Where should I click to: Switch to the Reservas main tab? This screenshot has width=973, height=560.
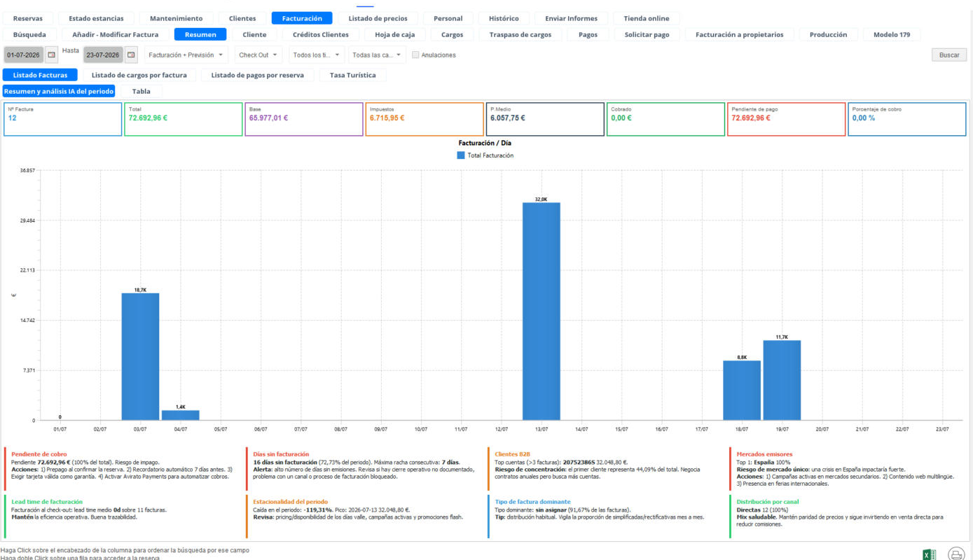28,18
